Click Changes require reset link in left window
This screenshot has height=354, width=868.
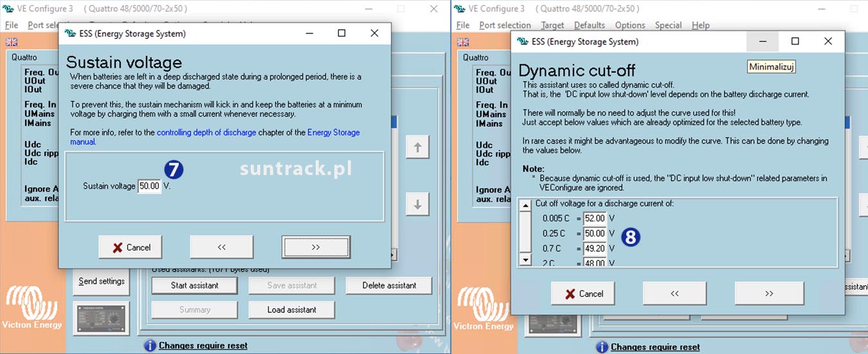coord(203,346)
